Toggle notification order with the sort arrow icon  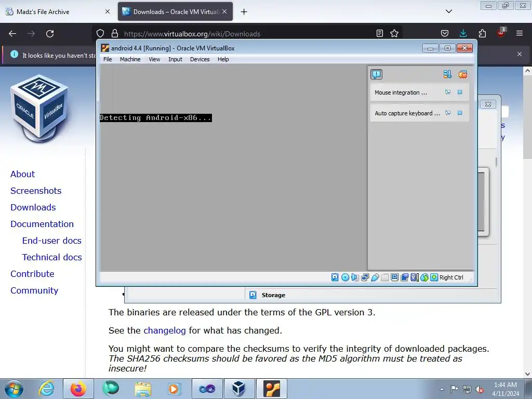point(447,74)
